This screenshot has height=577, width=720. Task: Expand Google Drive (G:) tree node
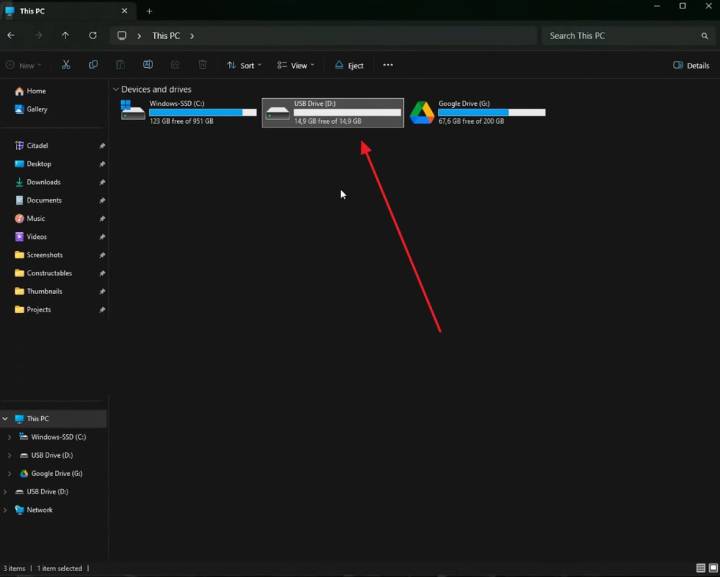10,473
